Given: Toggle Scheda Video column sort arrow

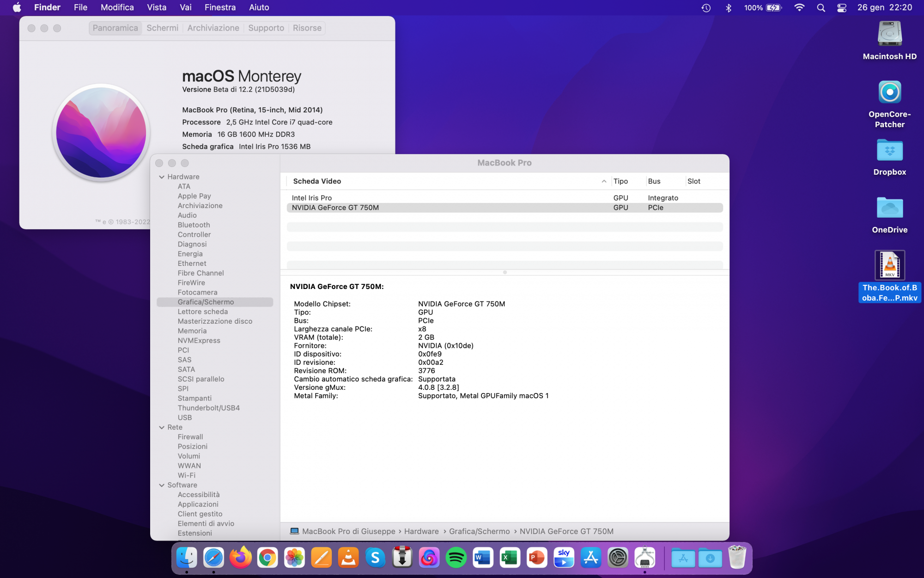Looking at the screenshot, I should [x=604, y=181].
